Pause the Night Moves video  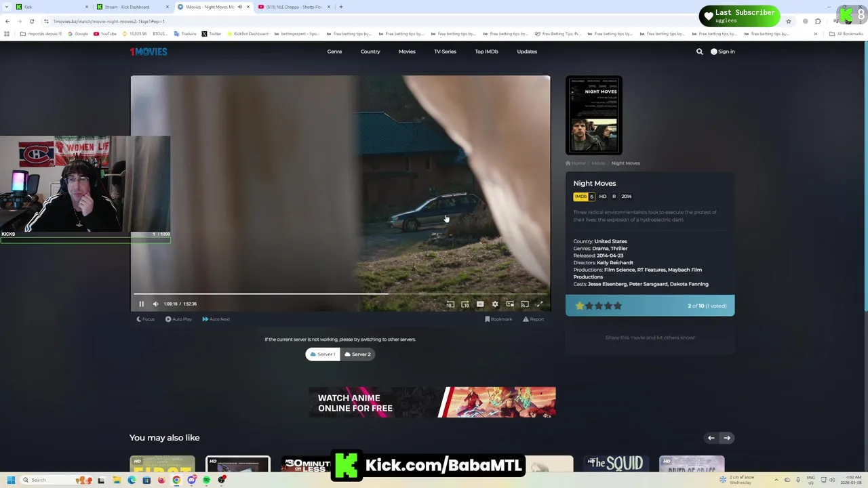click(x=141, y=304)
